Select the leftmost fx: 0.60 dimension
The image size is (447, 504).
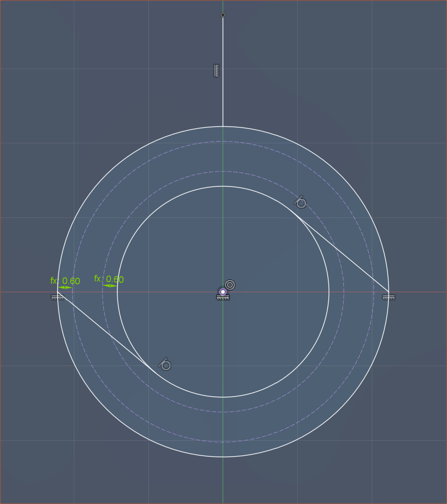(x=65, y=281)
